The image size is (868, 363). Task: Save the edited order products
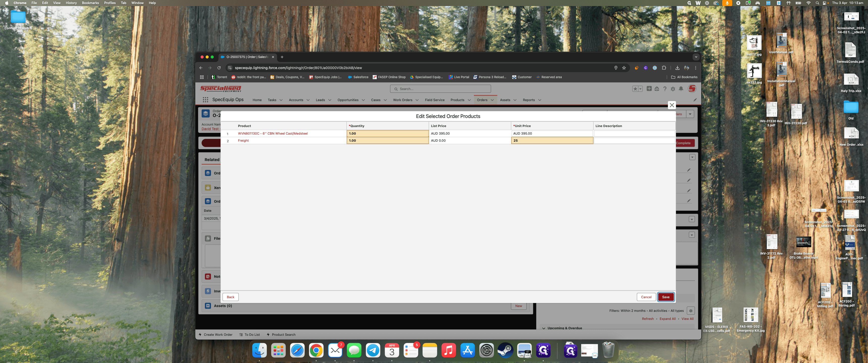tap(665, 297)
